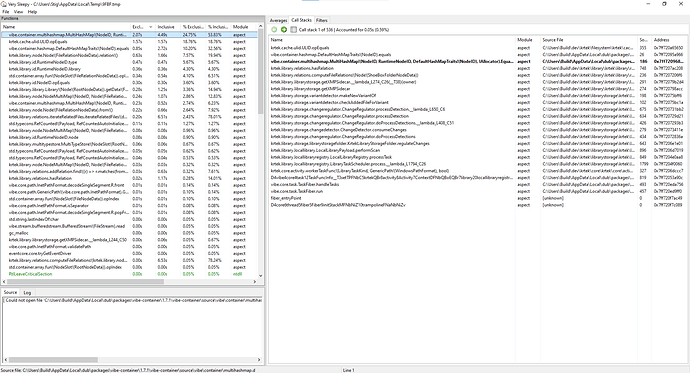Select vibe.core.task.TaskFiber.run call stack row
This screenshot has height=373, width=690.
[x=478, y=191]
